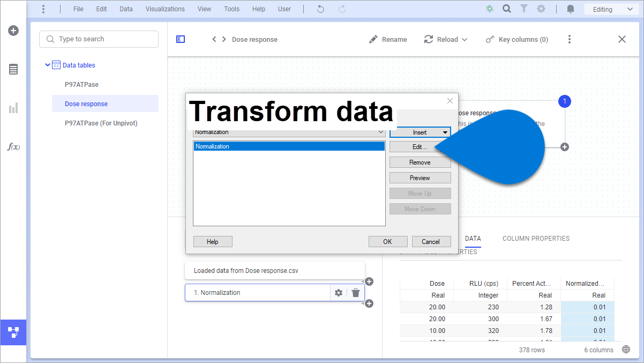Switch to the COLUMN PROPERTIES tab

536,239
